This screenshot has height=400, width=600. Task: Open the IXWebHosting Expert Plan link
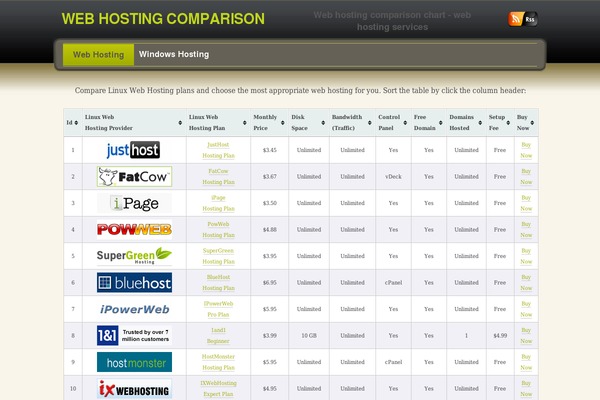tap(218, 389)
